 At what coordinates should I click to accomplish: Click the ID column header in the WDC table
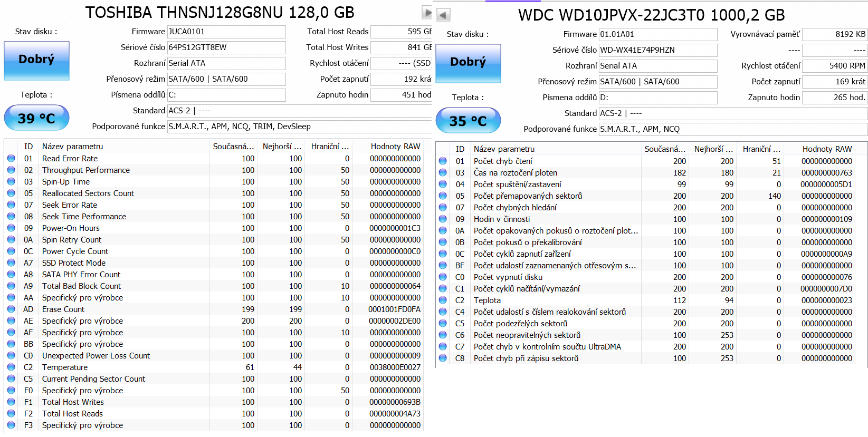[460, 149]
